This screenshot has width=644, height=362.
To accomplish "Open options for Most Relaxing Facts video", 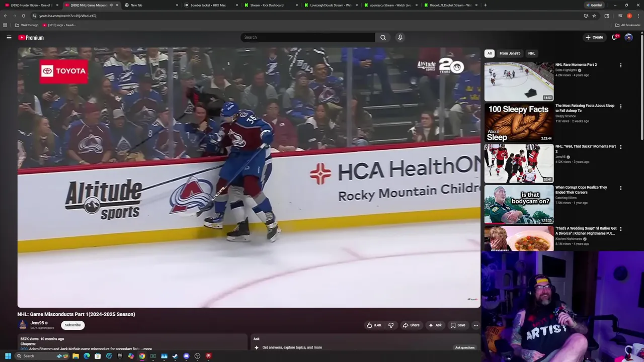I will tap(620, 106).
